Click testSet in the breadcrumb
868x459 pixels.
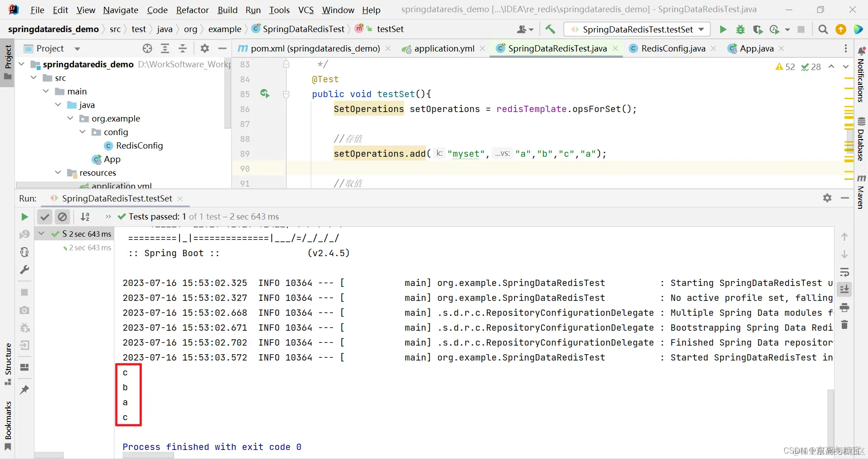coord(390,29)
